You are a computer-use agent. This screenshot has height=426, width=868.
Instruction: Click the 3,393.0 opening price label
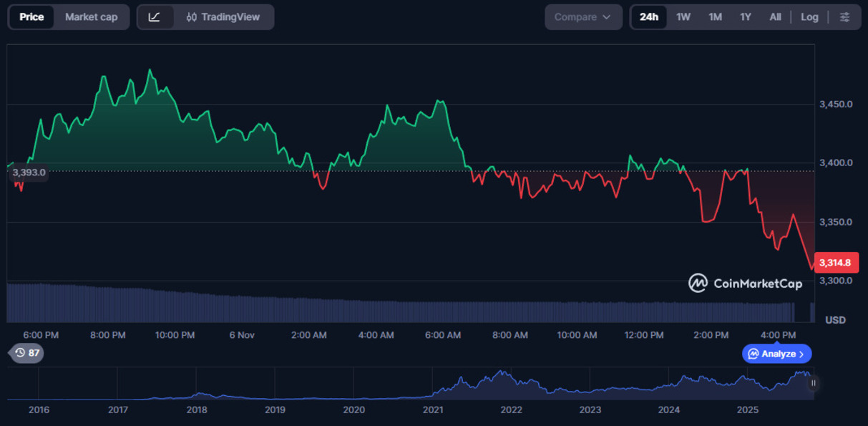(x=29, y=173)
